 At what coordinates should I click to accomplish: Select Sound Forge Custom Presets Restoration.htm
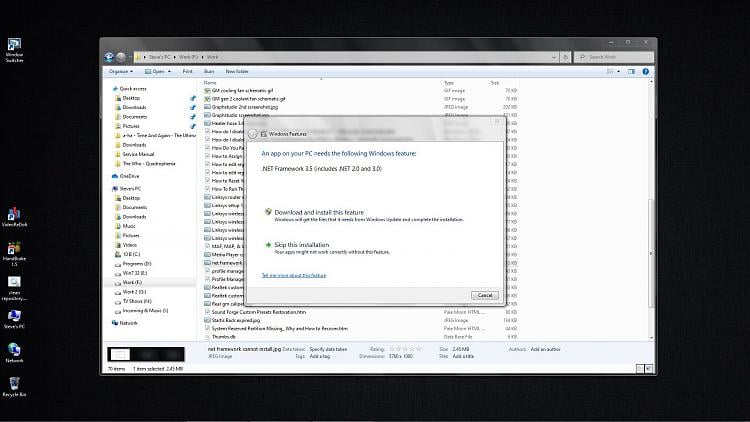pyautogui.click(x=259, y=312)
